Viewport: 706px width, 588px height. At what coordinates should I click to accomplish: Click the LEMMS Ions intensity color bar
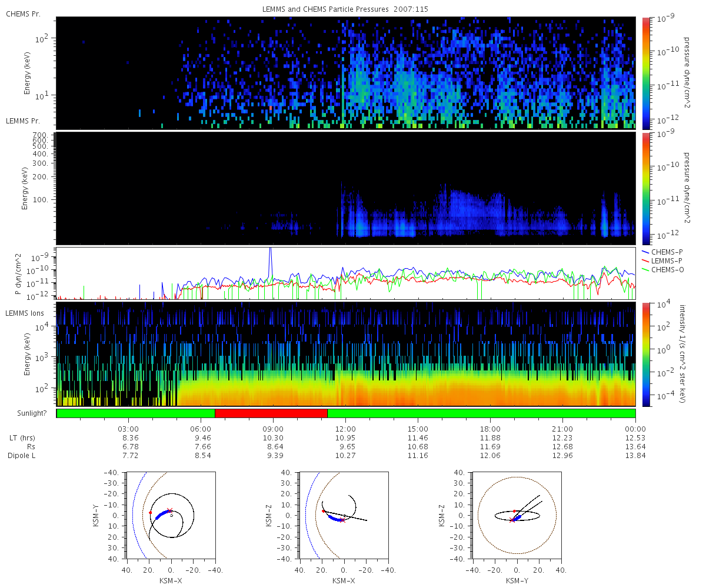click(646, 355)
